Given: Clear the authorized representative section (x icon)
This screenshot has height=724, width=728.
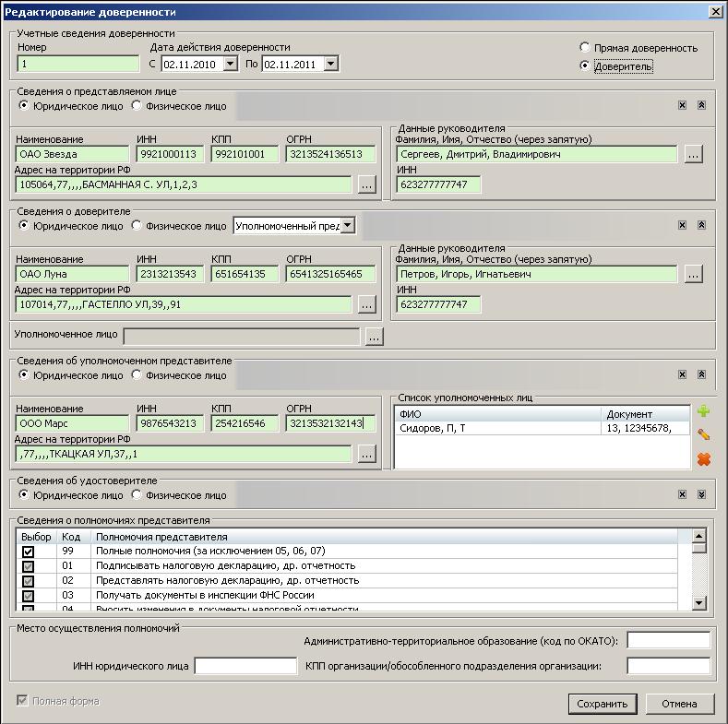Looking at the screenshot, I should (682, 374).
